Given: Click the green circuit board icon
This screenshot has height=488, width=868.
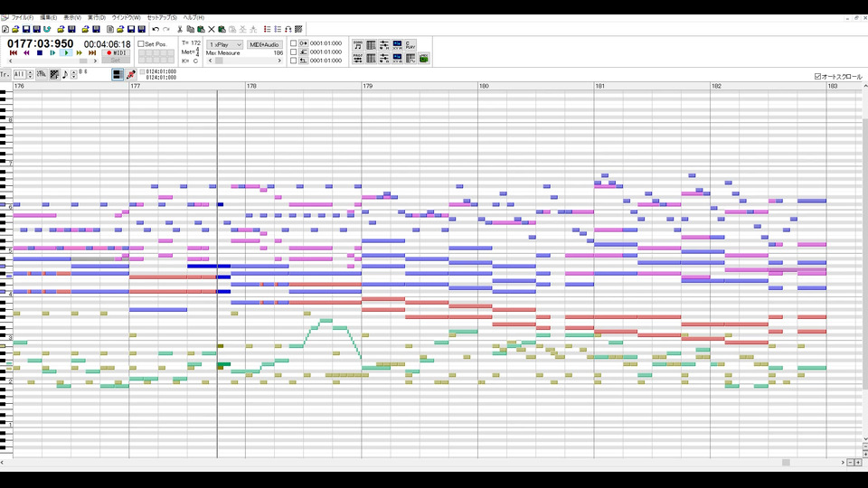Looking at the screenshot, I should click(x=424, y=58).
